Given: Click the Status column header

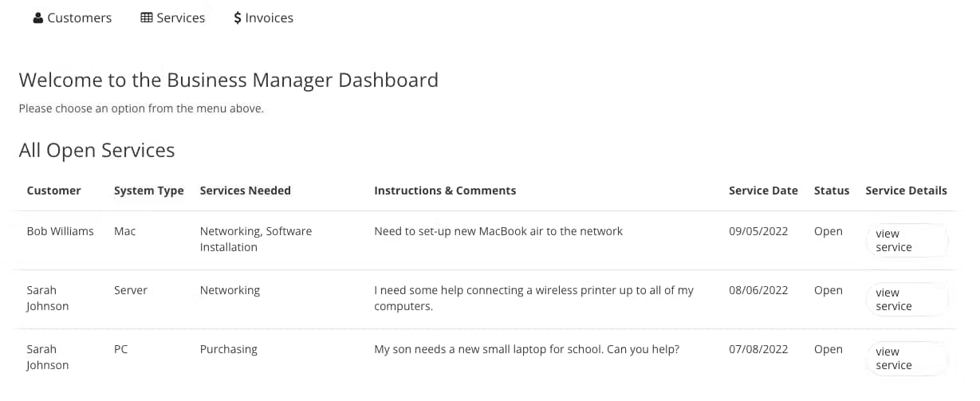Looking at the screenshot, I should click(832, 191).
